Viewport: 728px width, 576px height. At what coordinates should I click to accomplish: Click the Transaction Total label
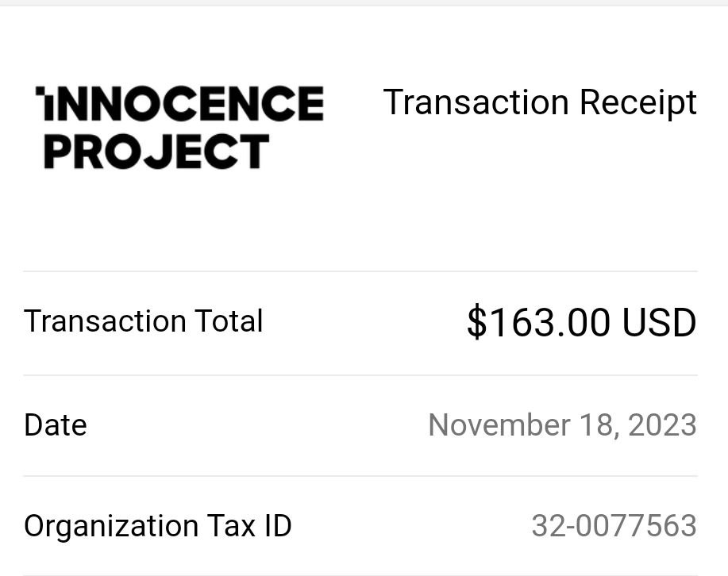click(144, 321)
